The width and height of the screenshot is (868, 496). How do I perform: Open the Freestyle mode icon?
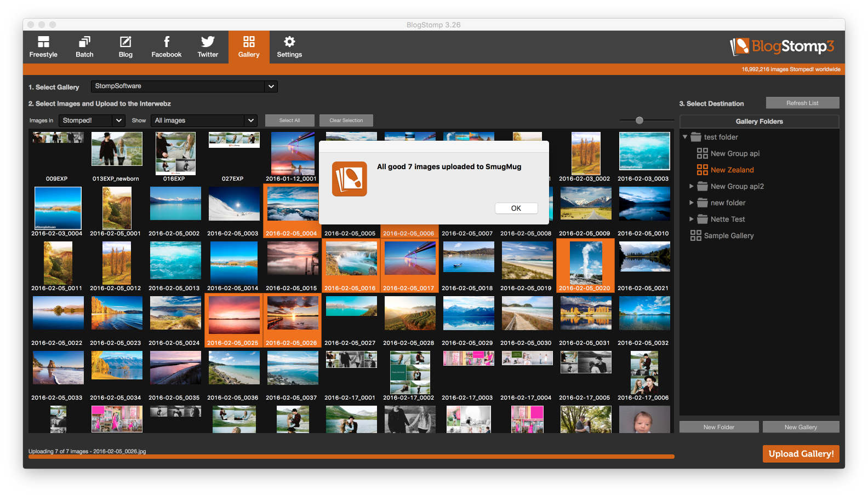point(43,47)
